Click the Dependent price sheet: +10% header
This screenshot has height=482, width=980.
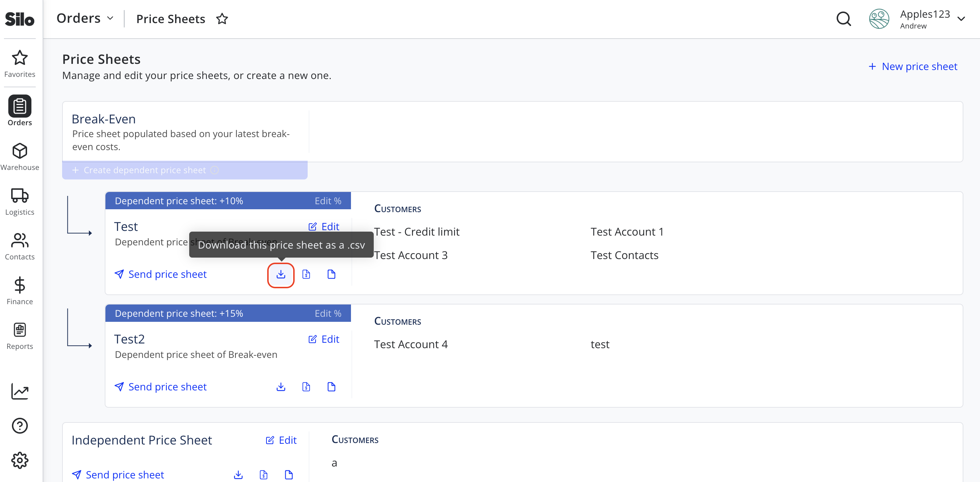(x=179, y=201)
